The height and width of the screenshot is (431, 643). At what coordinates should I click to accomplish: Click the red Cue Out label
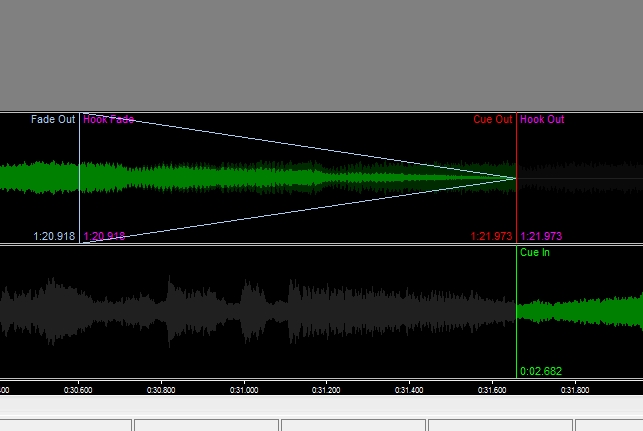coord(493,120)
